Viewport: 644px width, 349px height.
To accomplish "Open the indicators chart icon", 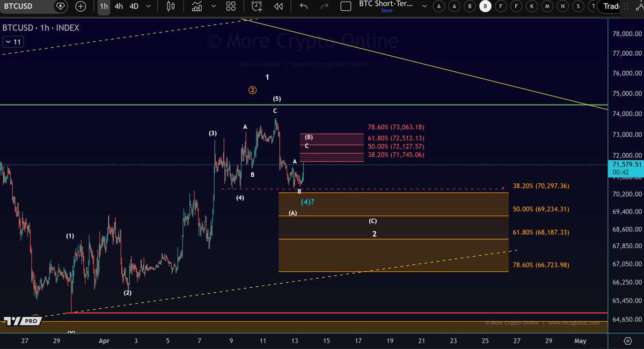I will pyautogui.click(x=197, y=6).
